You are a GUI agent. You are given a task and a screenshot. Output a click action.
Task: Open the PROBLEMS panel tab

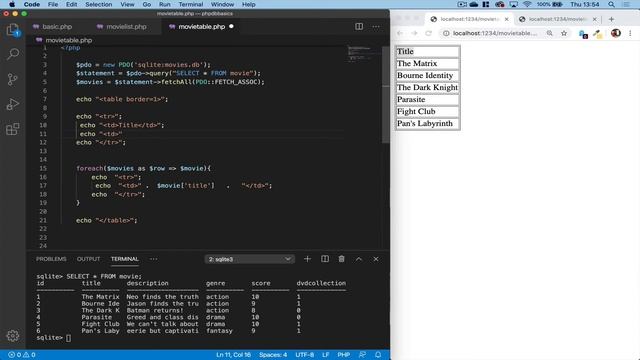coord(51,259)
